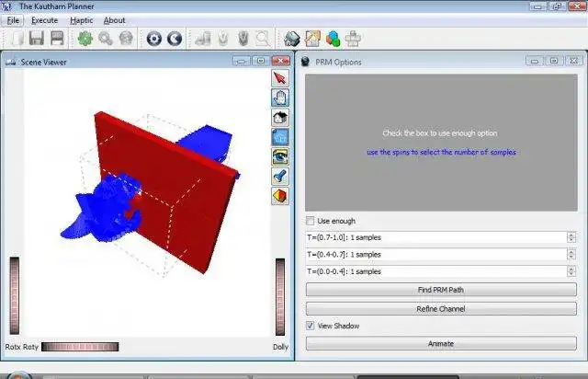Click the Find PRM Path button
Image resolution: width=588 pixels, height=379 pixels.
[x=441, y=290]
